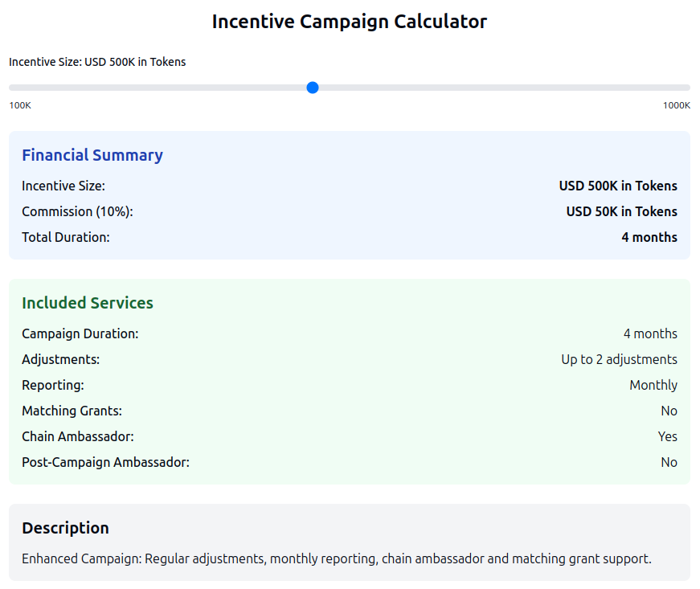Viewport: 700px width, 589px height.
Task: Click the Incentive Size: USD 500K label
Action: click(x=96, y=62)
